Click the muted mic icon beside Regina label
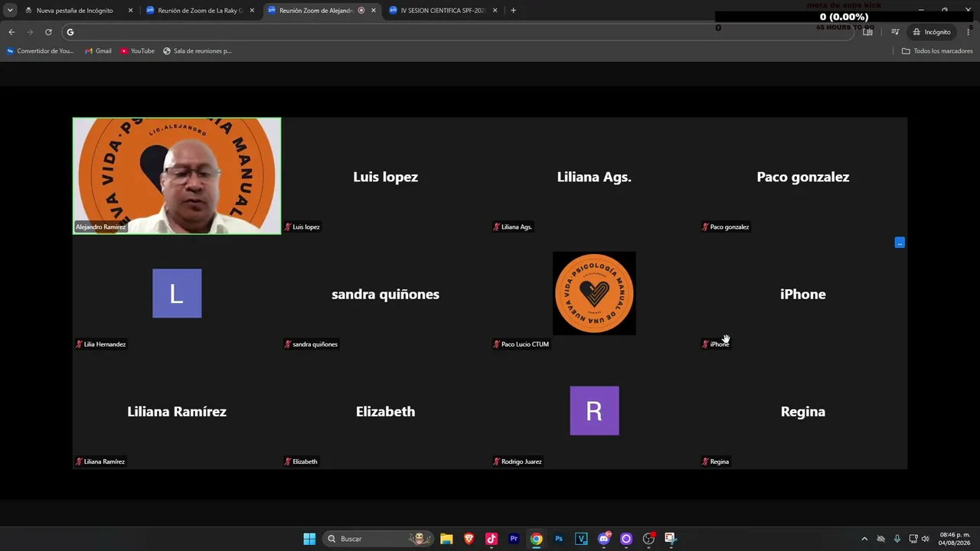This screenshot has width=980, height=551. click(x=706, y=461)
